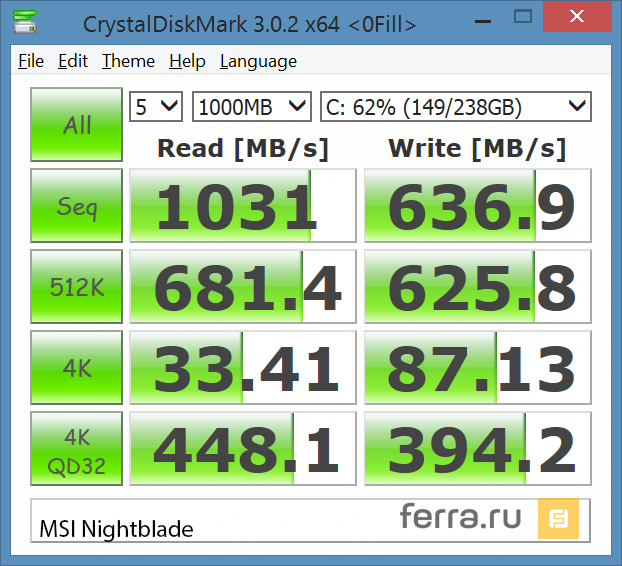Start the Seq sequential test

tap(77, 206)
